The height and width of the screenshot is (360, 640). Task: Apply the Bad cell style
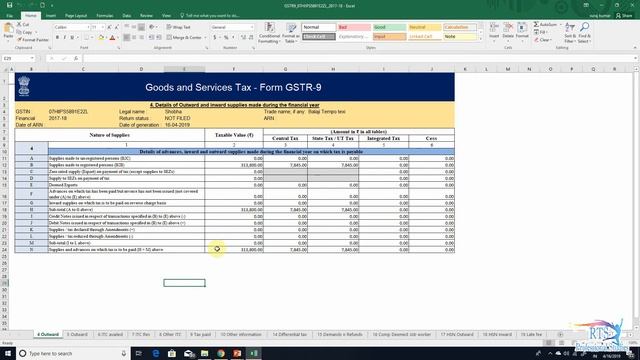point(354,27)
